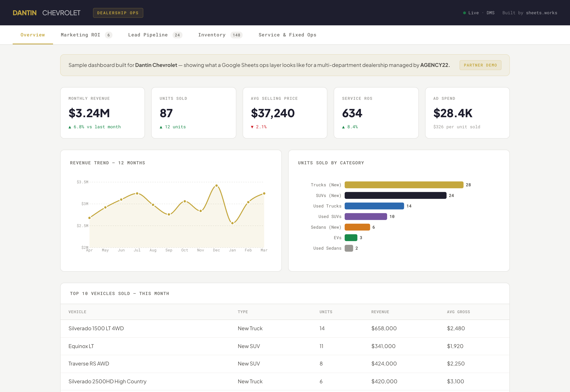Click the Service ROs value 634

[352, 113]
